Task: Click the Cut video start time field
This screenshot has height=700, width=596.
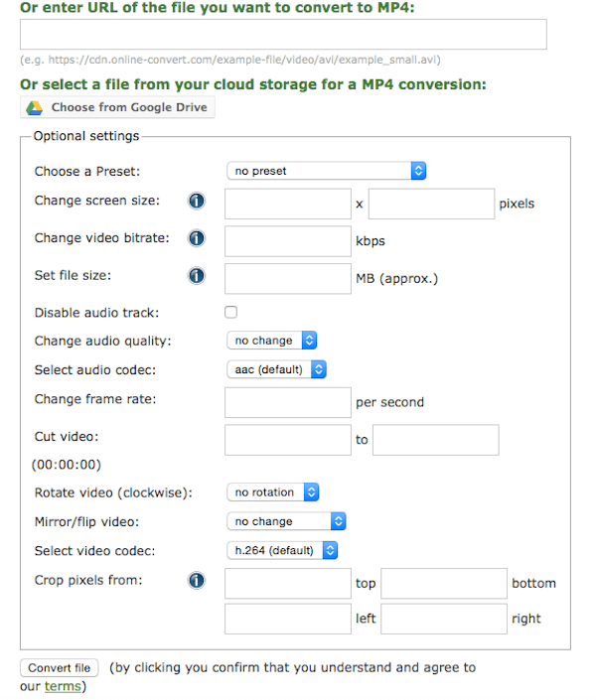Action: pos(287,439)
